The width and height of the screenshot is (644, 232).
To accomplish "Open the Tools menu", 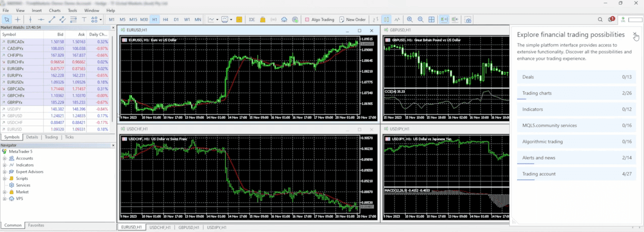I will (x=73, y=10).
